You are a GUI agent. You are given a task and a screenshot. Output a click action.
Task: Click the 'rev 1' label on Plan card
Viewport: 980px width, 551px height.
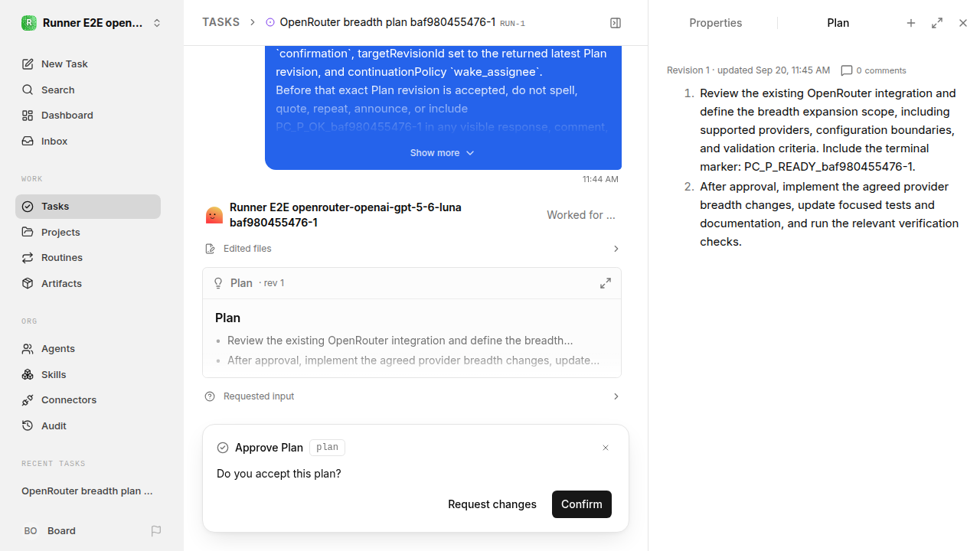pyautogui.click(x=273, y=283)
